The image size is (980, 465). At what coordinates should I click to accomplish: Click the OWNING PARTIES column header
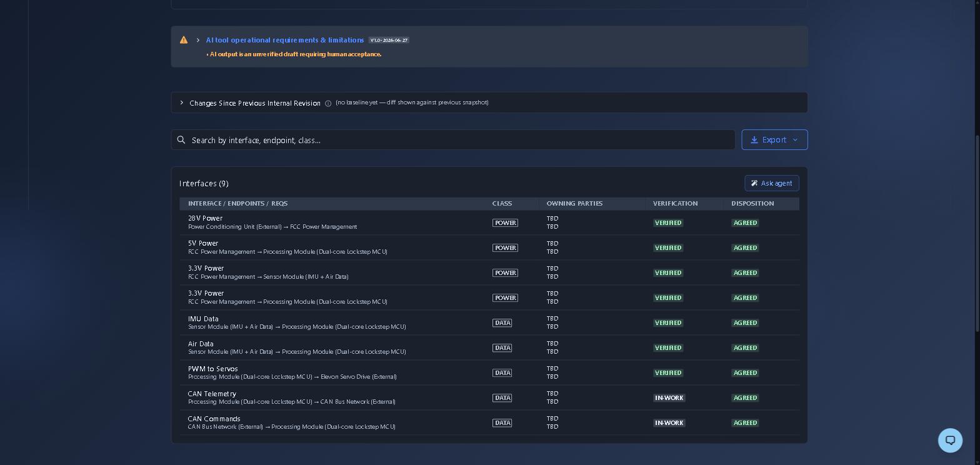pos(574,204)
